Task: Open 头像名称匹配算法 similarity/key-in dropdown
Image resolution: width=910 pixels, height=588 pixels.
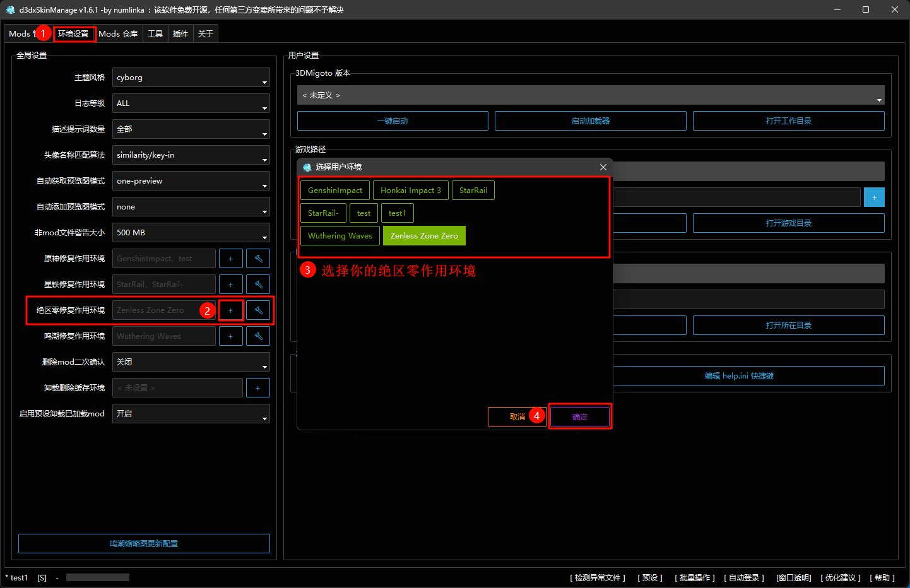Action: (191, 155)
